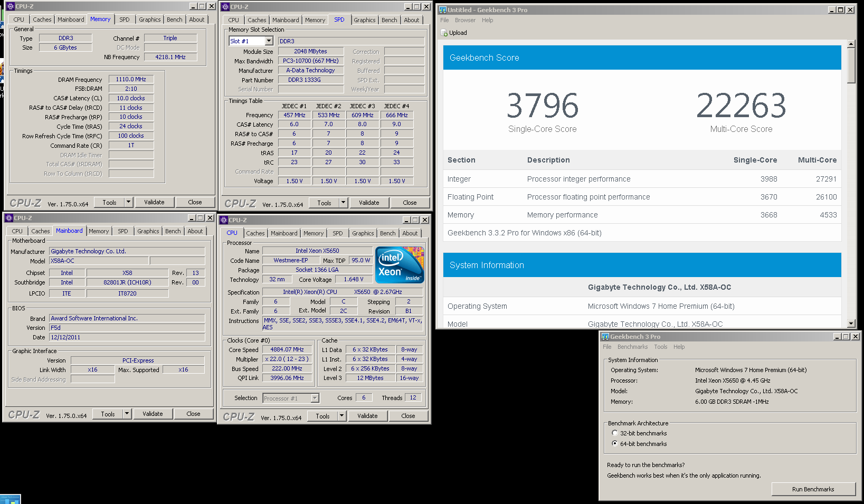Click the CPU-Z title icon in SPD window
Viewport: 864px width, 504px height.
tap(225, 7)
